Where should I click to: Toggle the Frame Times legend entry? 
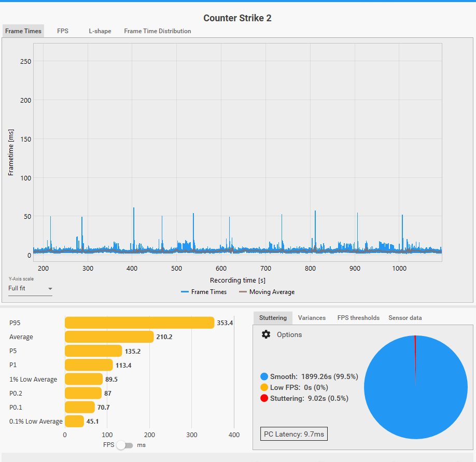(204, 292)
